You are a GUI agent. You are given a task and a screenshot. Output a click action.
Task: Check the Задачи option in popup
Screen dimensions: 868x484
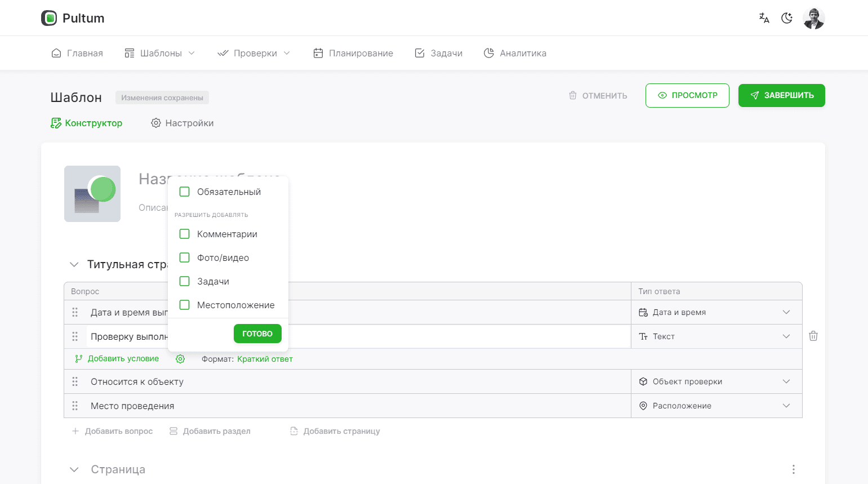point(184,281)
